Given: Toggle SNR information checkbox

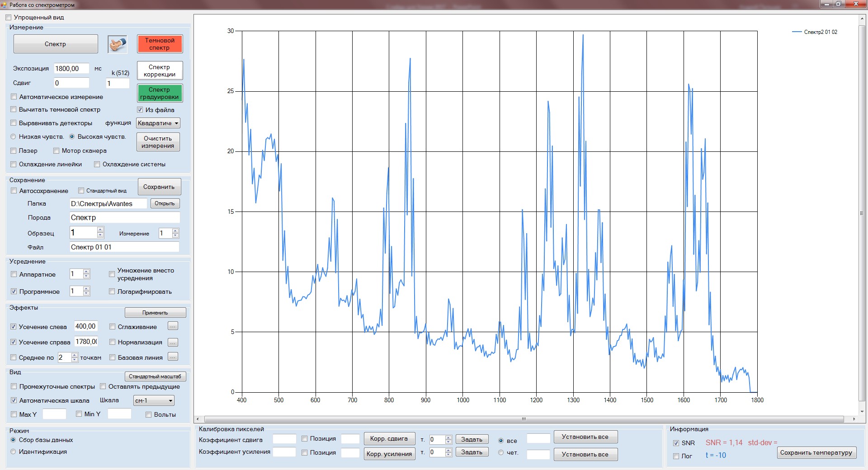Looking at the screenshot, I should coord(676,443).
